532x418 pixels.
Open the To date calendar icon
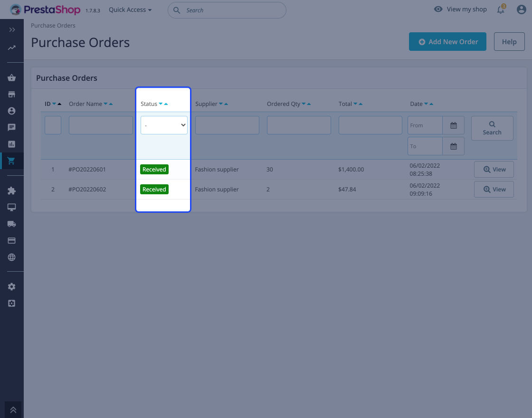(x=454, y=147)
